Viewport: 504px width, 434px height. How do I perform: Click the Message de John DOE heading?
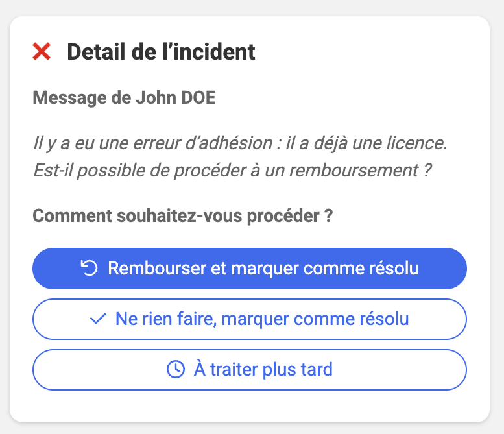click(x=124, y=98)
